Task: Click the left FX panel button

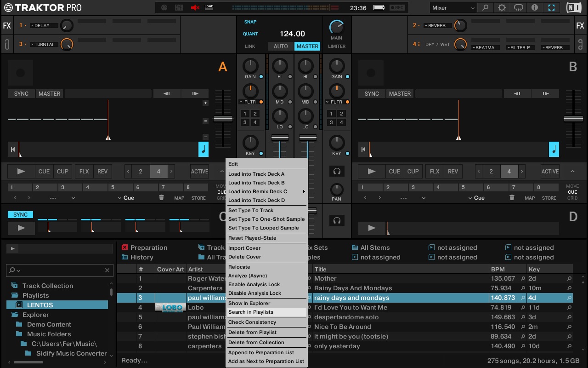Action: [x=7, y=26]
